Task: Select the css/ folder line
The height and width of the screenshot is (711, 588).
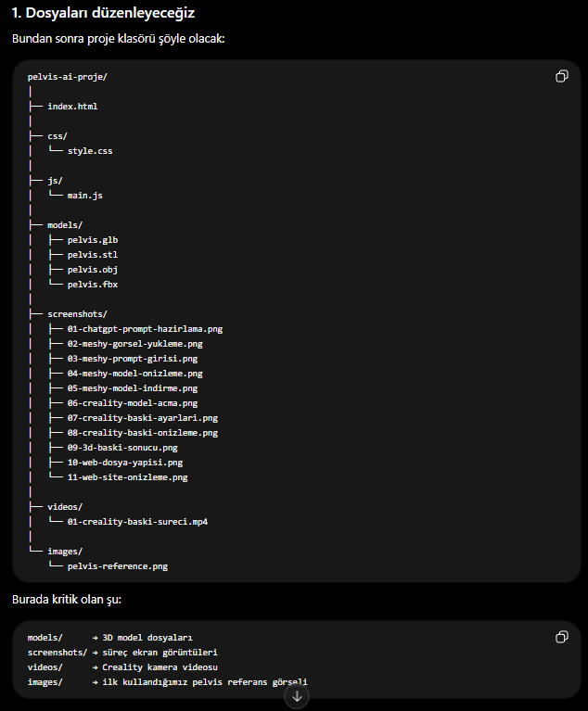Action: (x=58, y=136)
